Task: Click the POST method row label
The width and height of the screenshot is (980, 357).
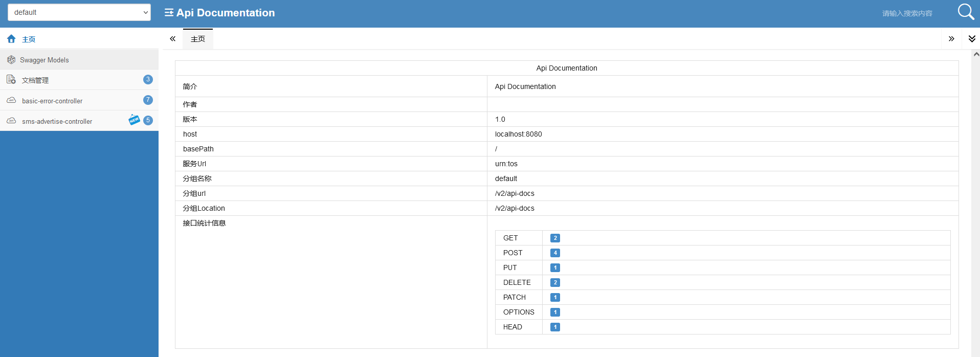Action: pyautogui.click(x=513, y=253)
